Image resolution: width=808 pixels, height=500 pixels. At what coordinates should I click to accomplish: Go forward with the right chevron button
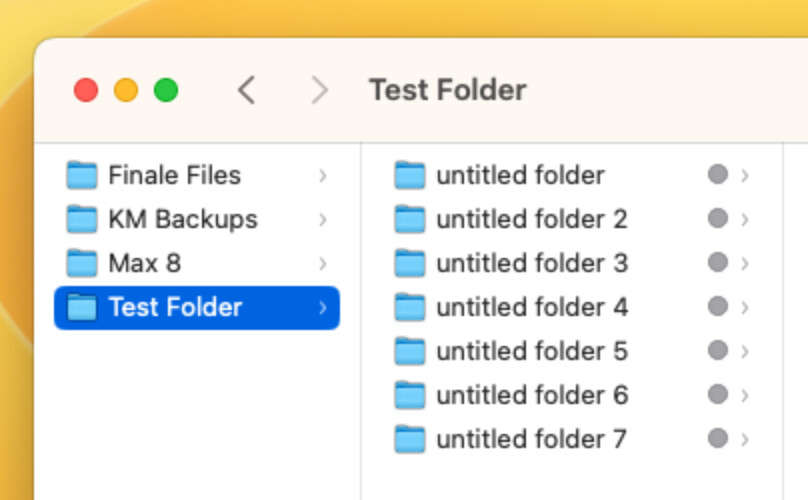(320, 90)
